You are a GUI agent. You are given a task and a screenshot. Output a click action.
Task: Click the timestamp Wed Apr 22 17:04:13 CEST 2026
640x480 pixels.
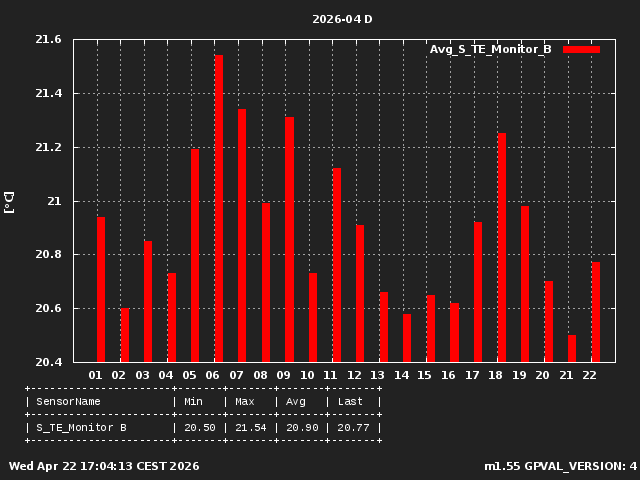104,466
